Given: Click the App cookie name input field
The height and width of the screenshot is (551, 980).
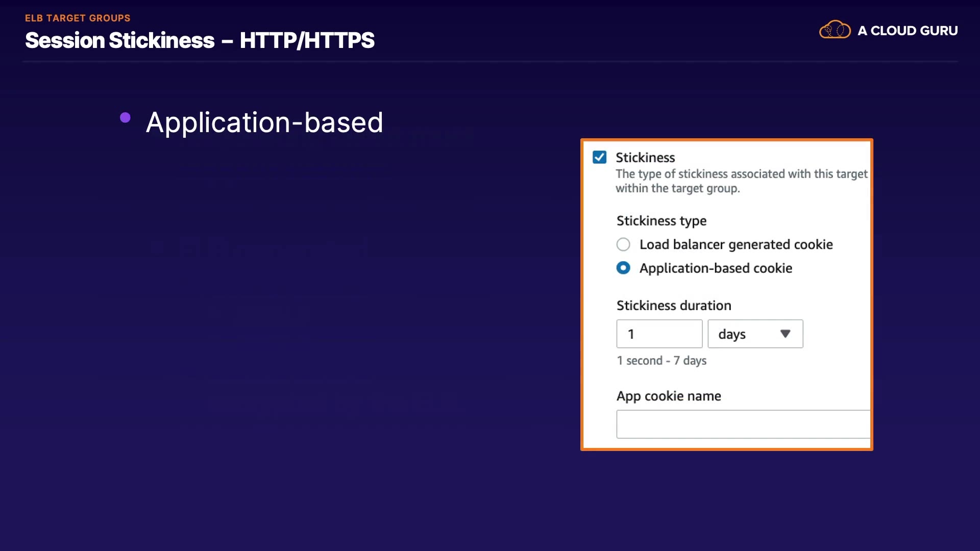Looking at the screenshot, I should pyautogui.click(x=743, y=424).
